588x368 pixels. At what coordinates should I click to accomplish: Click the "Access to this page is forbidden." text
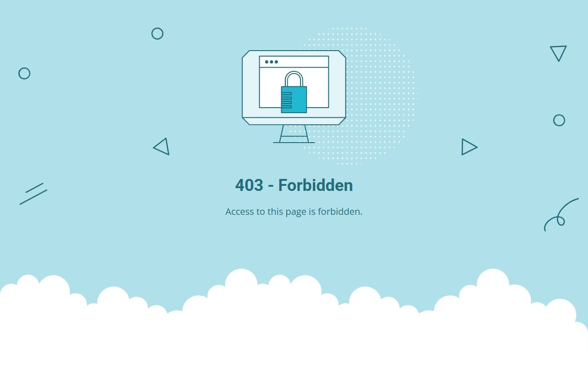pyautogui.click(x=294, y=212)
